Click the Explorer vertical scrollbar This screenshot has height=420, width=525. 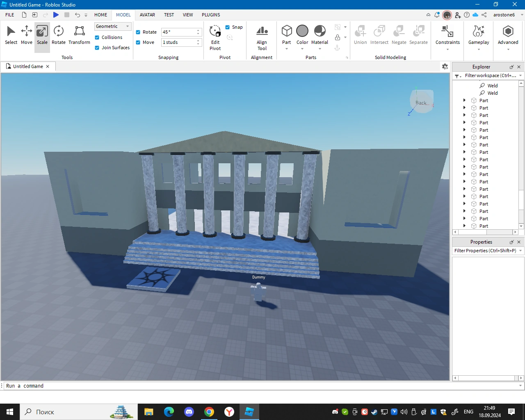coord(521,155)
